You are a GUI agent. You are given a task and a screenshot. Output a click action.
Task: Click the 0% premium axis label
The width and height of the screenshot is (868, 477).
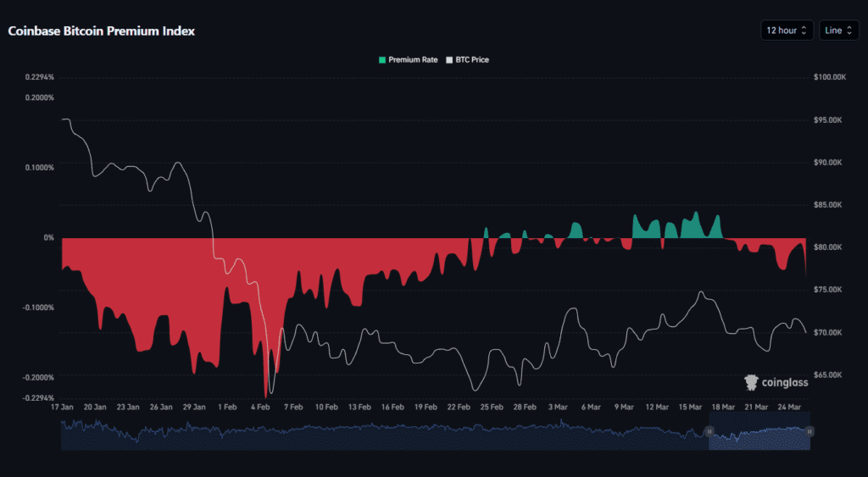48,238
